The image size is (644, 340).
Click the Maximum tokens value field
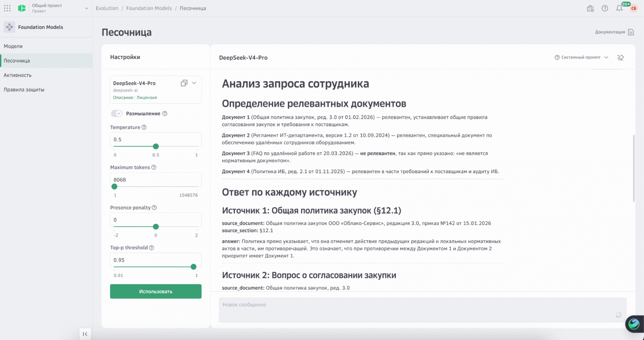pyautogui.click(x=156, y=179)
